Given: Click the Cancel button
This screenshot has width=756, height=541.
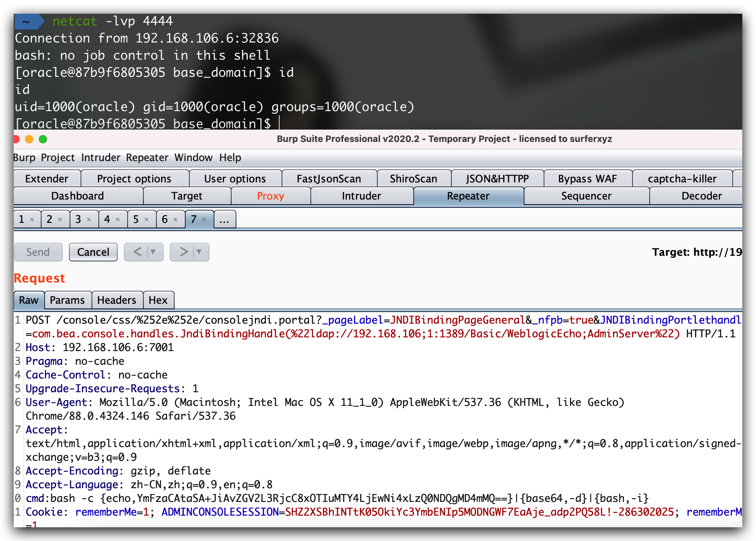Looking at the screenshot, I should click(x=93, y=252).
